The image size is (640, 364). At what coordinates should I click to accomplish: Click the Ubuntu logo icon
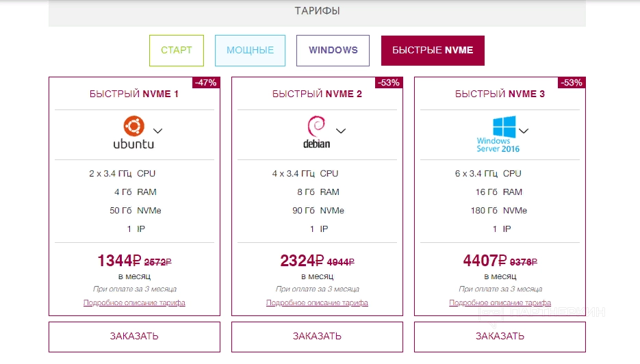coord(134,133)
